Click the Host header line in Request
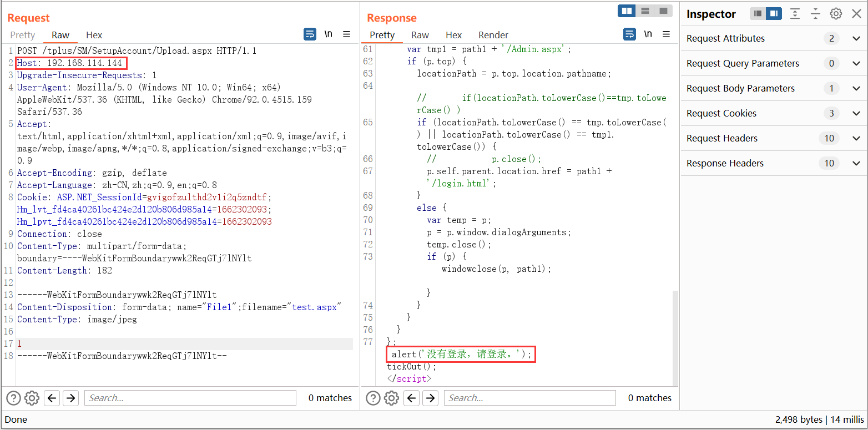This screenshot has height=430, width=868. pos(69,63)
